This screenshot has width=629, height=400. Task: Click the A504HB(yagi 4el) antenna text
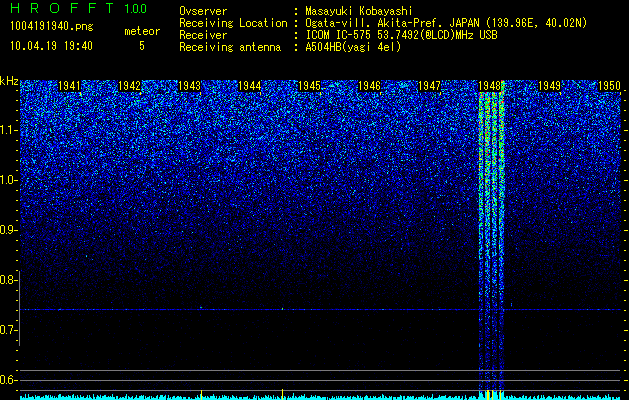(353, 47)
